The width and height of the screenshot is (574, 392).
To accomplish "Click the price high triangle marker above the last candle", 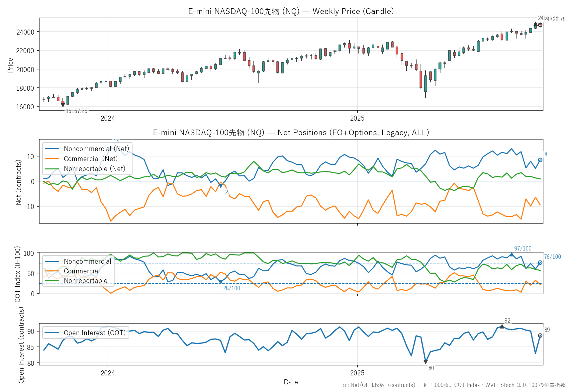I will pyautogui.click(x=535, y=24).
